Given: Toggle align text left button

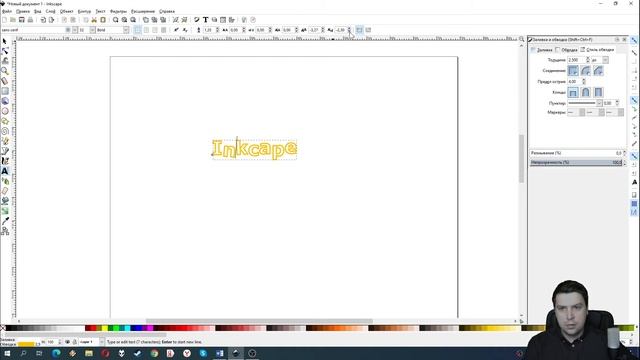Looking at the screenshot, I should pyautogui.click(x=138, y=30).
